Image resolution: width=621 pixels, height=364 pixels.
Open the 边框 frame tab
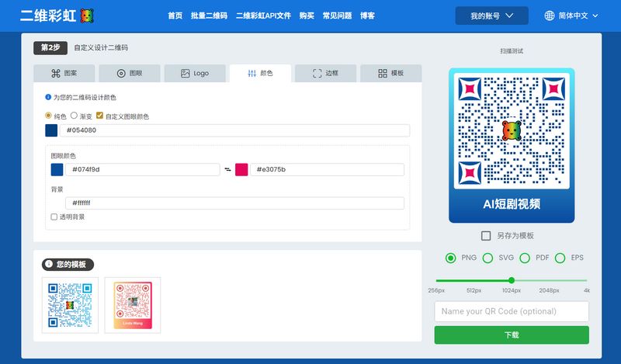[325, 74]
